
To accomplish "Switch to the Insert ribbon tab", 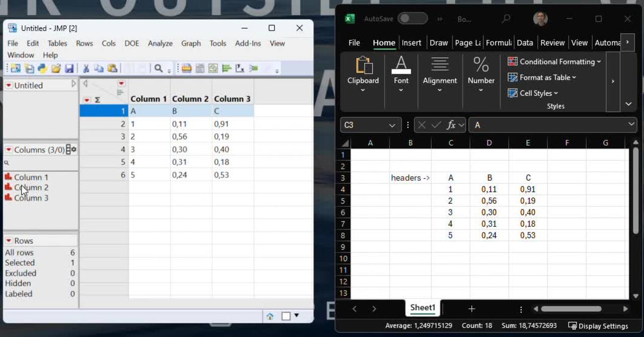I will pyautogui.click(x=411, y=43).
